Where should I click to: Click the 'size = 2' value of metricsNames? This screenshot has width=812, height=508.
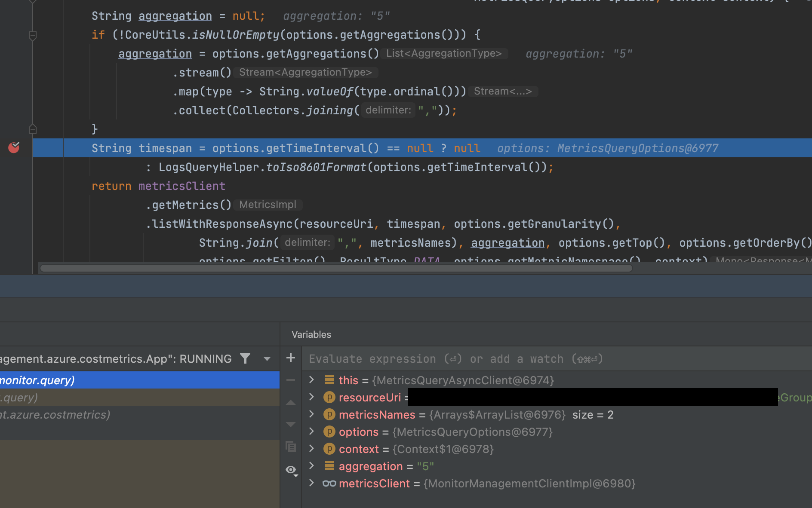click(593, 415)
